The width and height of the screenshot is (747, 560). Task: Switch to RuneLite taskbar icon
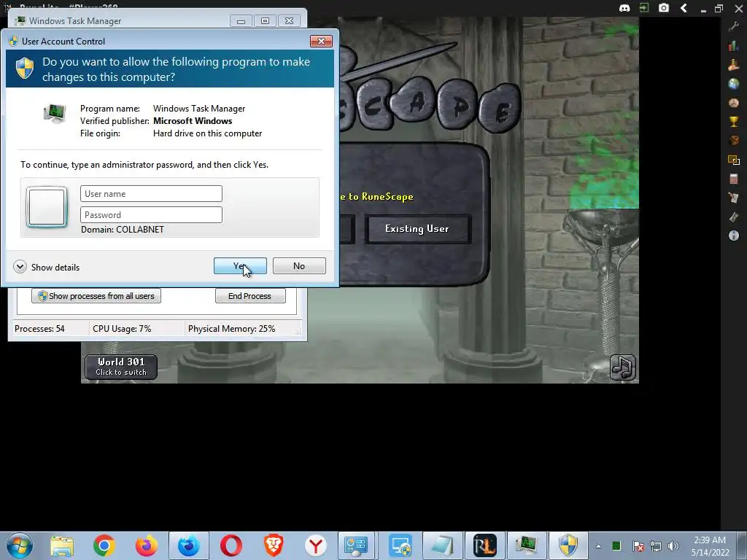click(x=485, y=545)
